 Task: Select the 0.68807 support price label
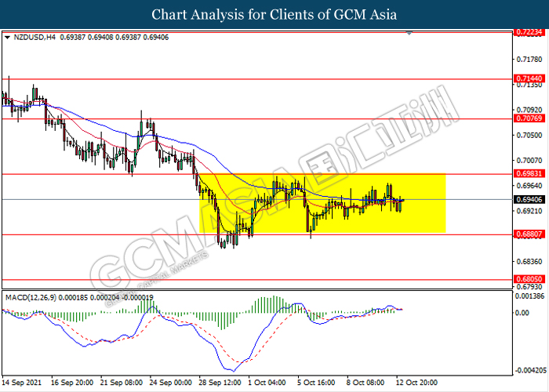point(529,234)
